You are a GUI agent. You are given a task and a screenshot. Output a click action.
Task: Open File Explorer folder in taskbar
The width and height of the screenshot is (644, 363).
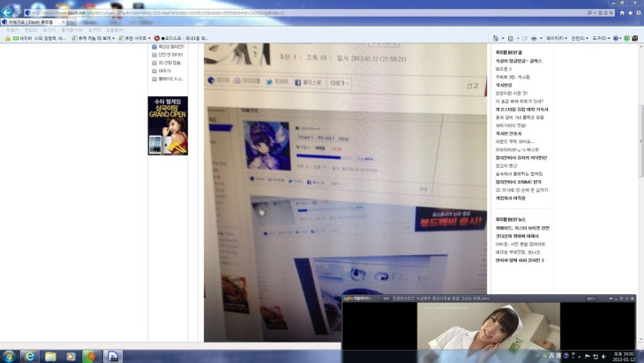(x=50, y=356)
